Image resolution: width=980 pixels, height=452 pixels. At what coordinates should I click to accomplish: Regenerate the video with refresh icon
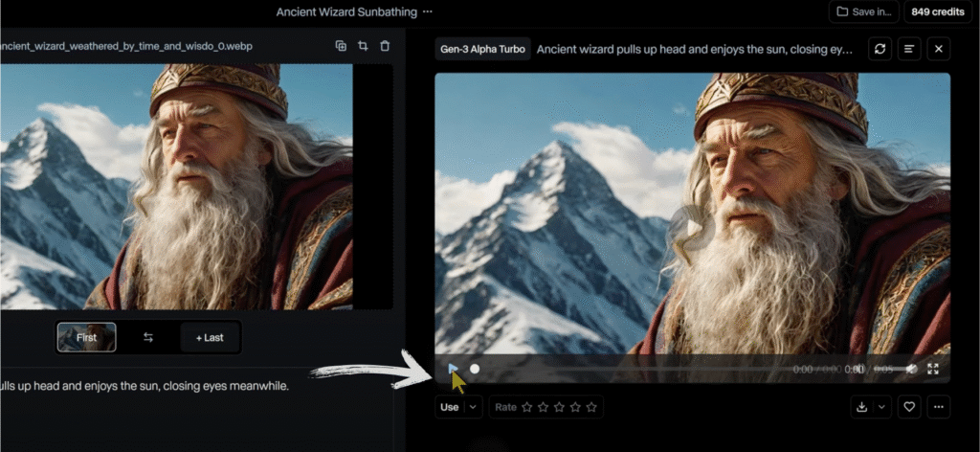tap(880, 49)
